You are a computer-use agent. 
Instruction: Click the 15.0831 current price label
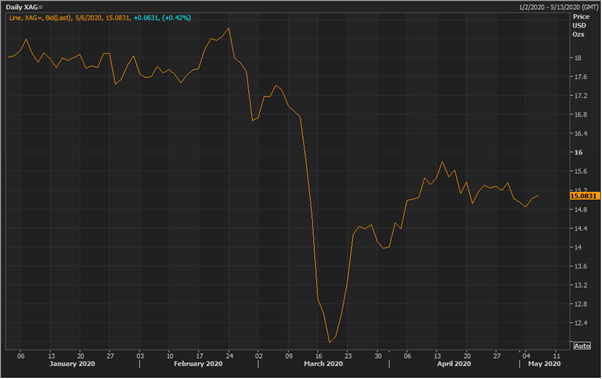[x=584, y=196]
